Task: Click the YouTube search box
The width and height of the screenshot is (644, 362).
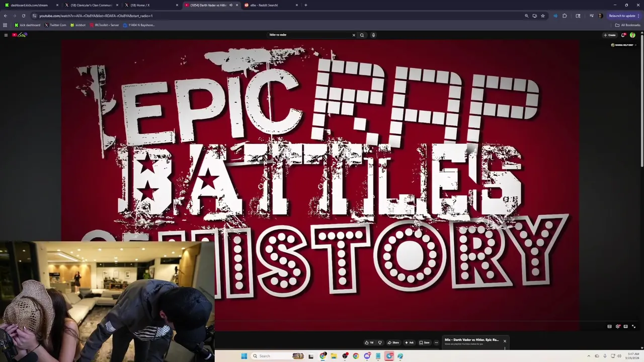Action: (x=309, y=35)
